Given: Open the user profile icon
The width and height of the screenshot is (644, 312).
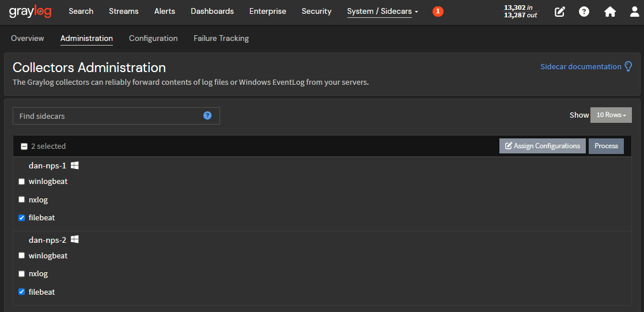Looking at the screenshot, I should (634, 12).
